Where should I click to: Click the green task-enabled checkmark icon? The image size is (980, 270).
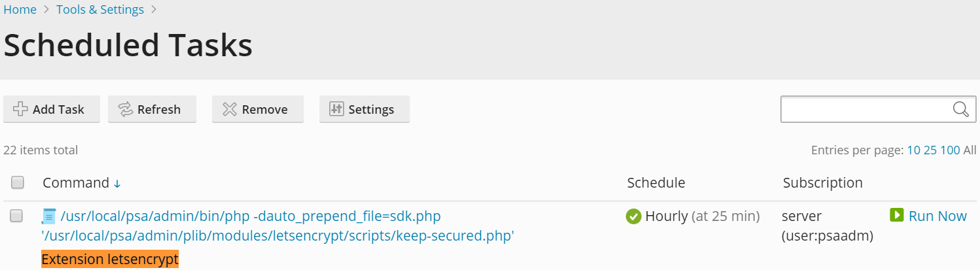634,216
